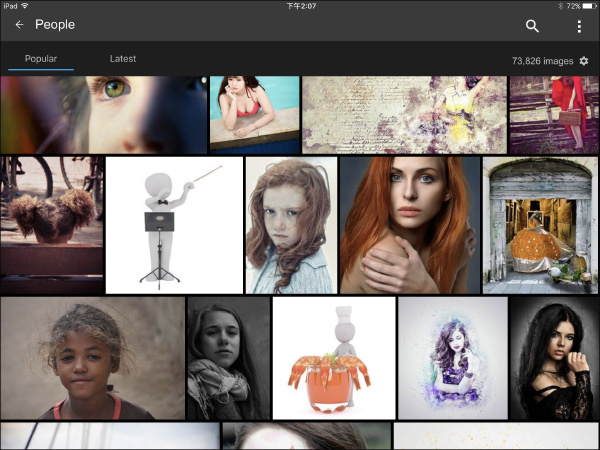Switch to the Popular tab

point(41,59)
